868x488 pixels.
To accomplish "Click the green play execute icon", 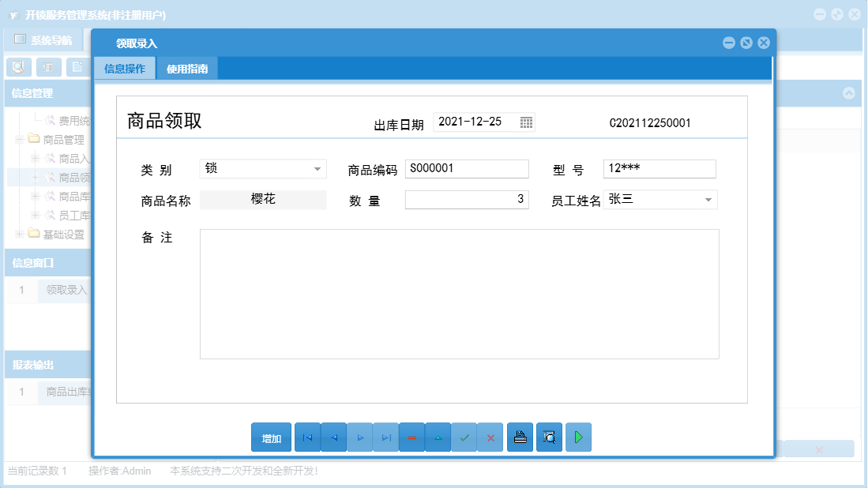I will (x=578, y=437).
